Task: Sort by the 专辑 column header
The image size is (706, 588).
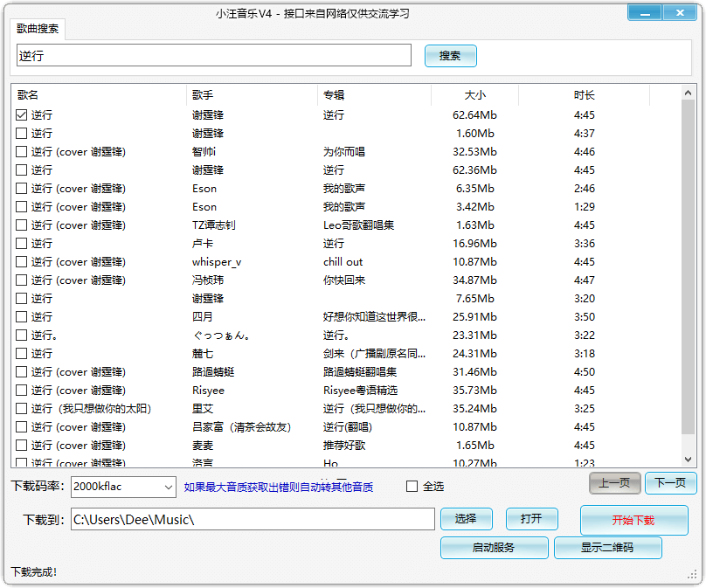Action: coord(374,95)
